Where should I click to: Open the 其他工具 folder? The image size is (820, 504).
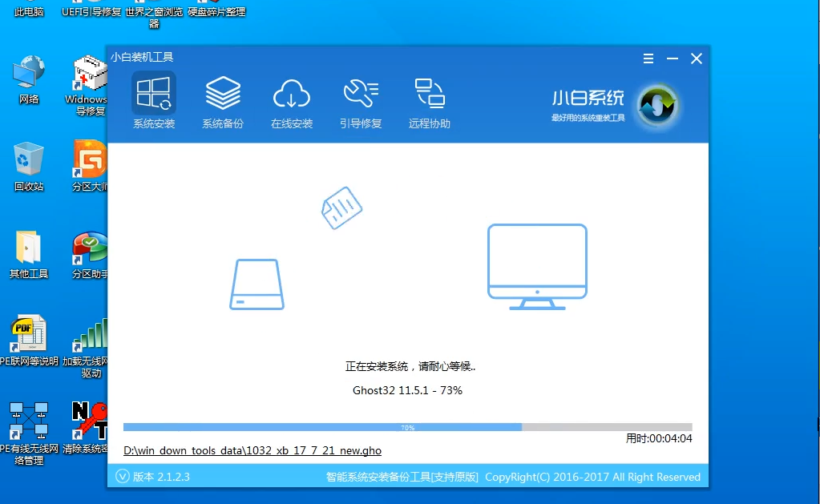(29, 253)
